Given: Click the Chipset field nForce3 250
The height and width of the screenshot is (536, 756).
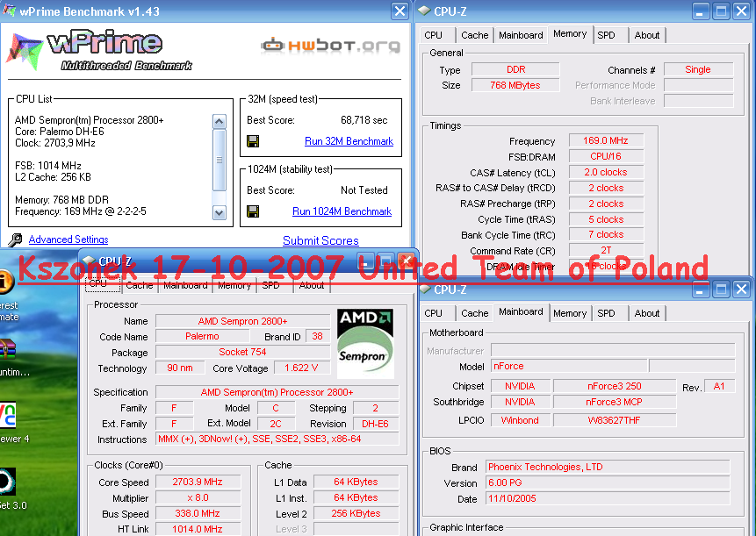Looking at the screenshot, I should click(x=615, y=386).
